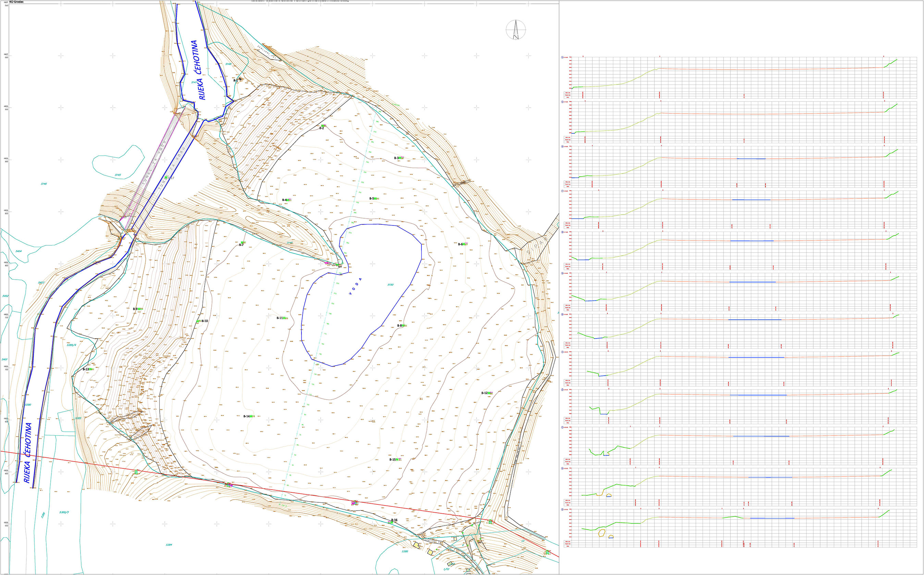Select the B-14 borehole label
This screenshot has width=924, height=575.
[x=246, y=416]
